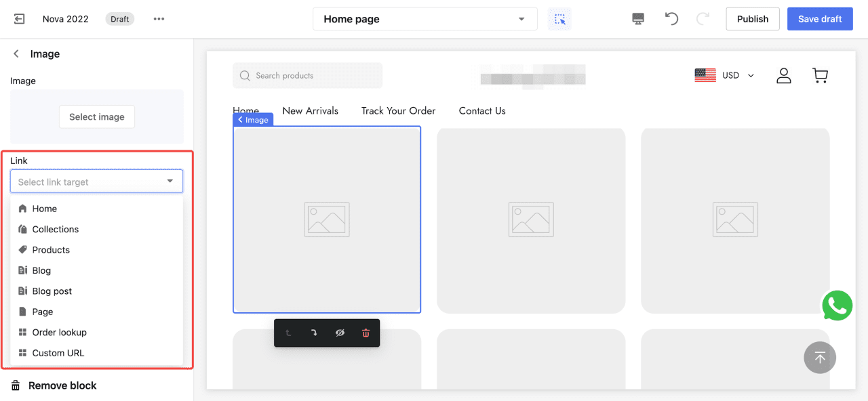Click the Search products input field
The image size is (868, 401).
307,76
